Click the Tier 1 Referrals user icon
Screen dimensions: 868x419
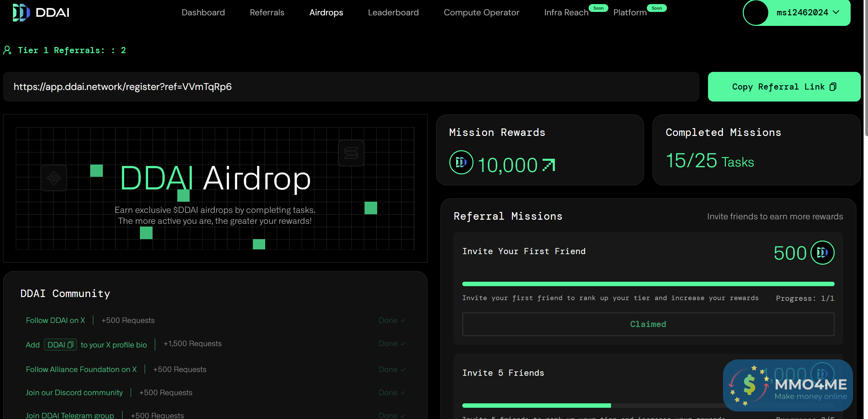tap(7, 50)
